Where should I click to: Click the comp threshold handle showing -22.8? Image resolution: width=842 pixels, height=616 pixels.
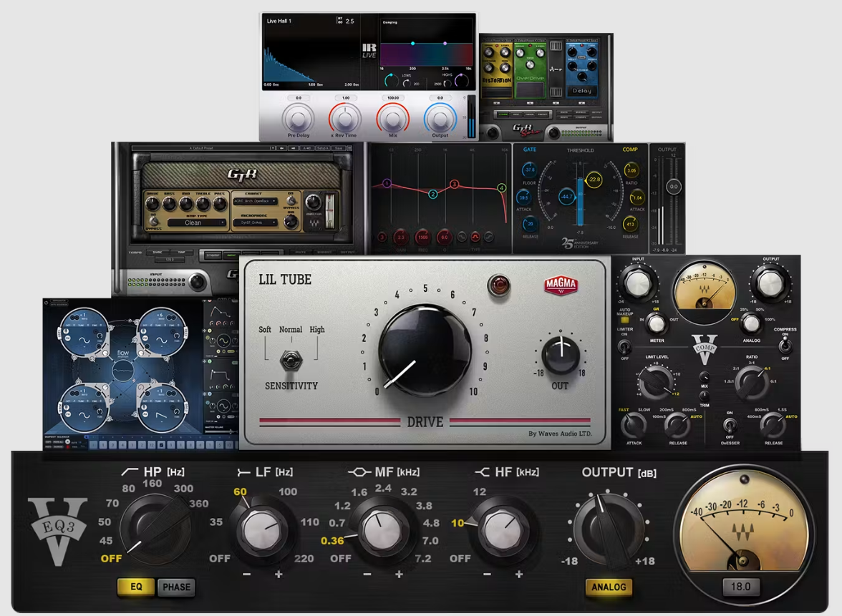594,179
